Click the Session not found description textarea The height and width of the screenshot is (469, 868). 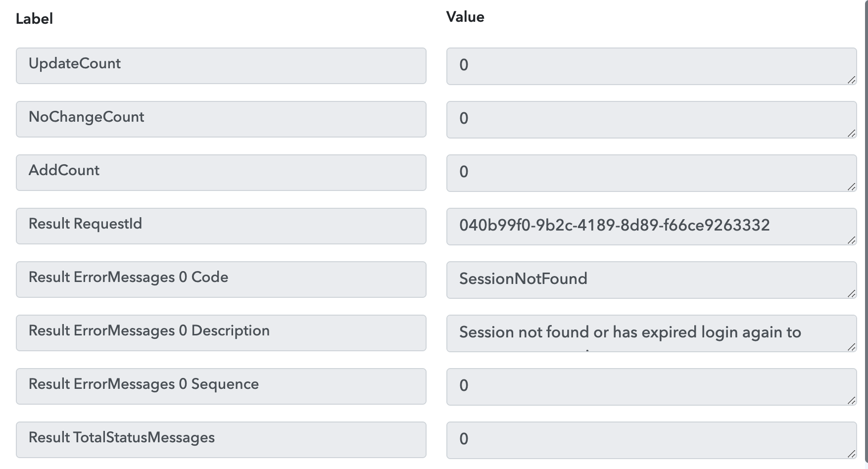[x=651, y=333]
